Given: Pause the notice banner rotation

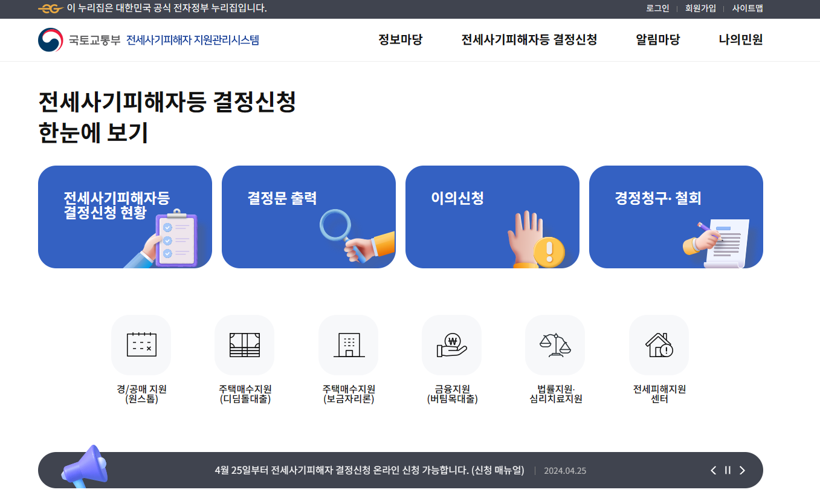Looking at the screenshot, I should pos(728,470).
